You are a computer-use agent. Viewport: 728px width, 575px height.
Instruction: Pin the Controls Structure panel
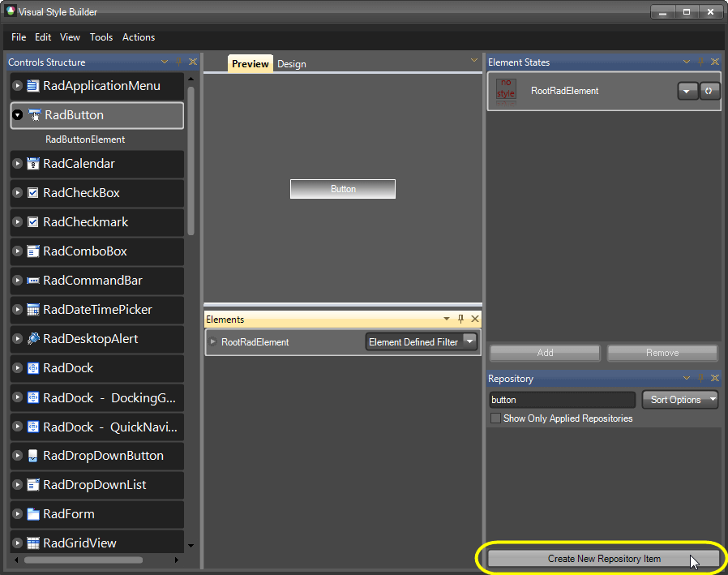[178, 62]
